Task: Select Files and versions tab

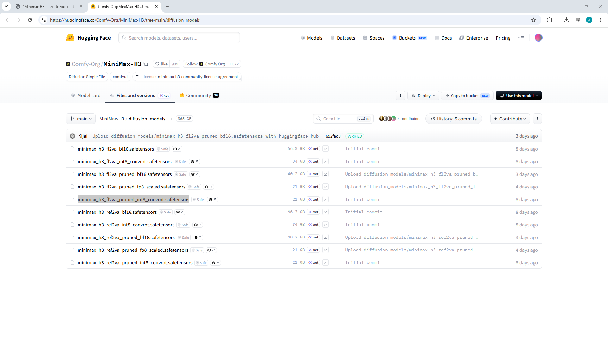Action: click(x=140, y=96)
